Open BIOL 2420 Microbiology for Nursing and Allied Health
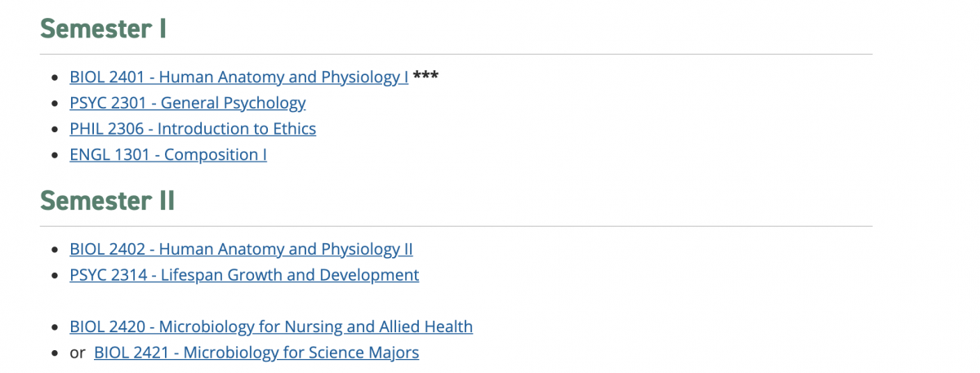The image size is (980, 373). tap(271, 326)
